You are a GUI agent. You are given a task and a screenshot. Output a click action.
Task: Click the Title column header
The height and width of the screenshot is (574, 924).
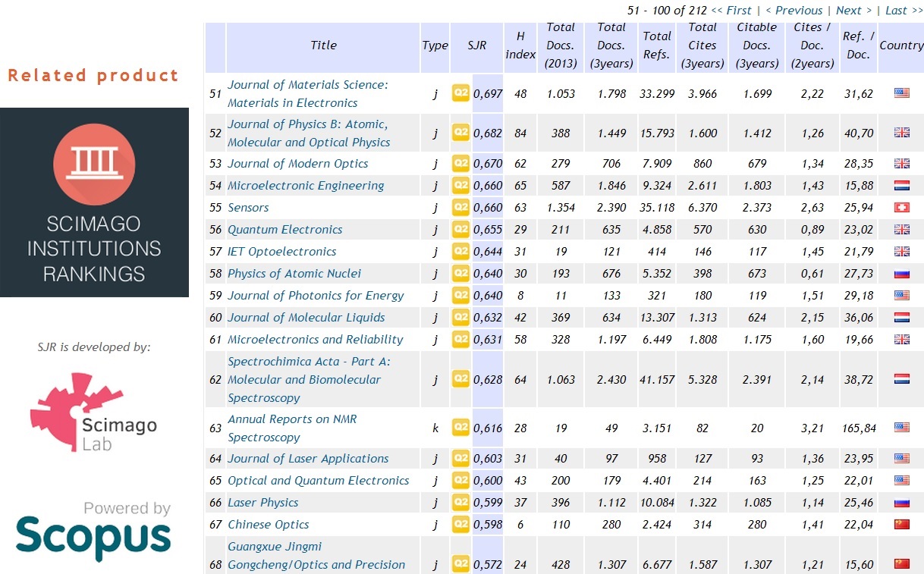[x=323, y=45]
